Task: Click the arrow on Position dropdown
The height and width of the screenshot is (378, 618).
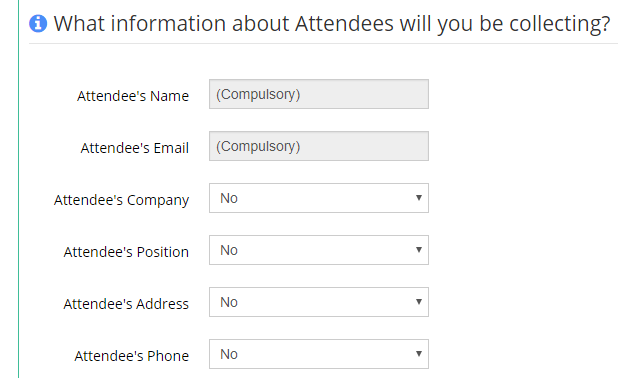Action: pyautogui.click(x=419, y=250)
